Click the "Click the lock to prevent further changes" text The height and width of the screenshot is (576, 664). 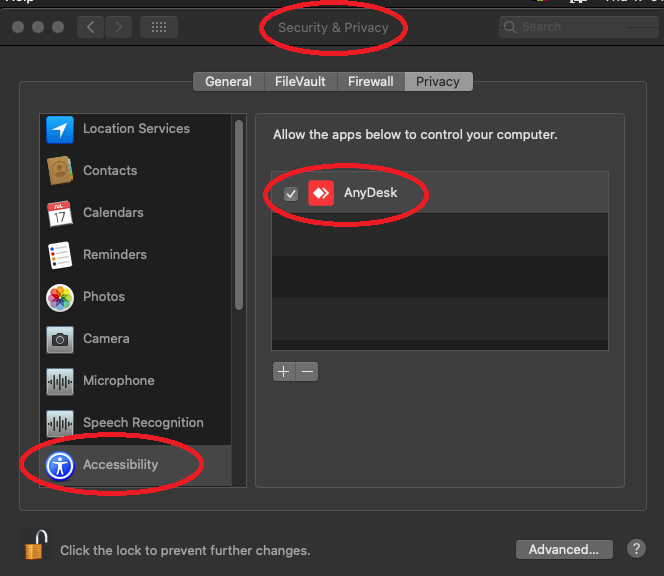click(x=185, y=550)
